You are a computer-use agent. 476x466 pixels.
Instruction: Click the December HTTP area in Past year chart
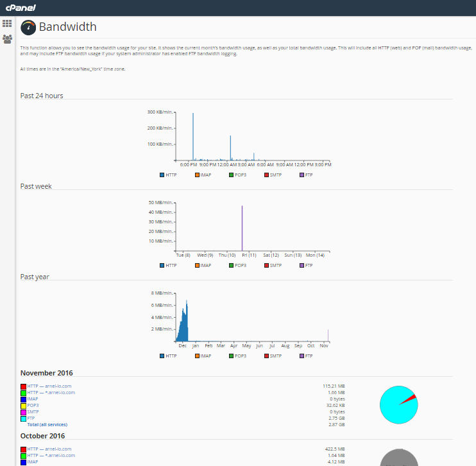coord(183,329)
